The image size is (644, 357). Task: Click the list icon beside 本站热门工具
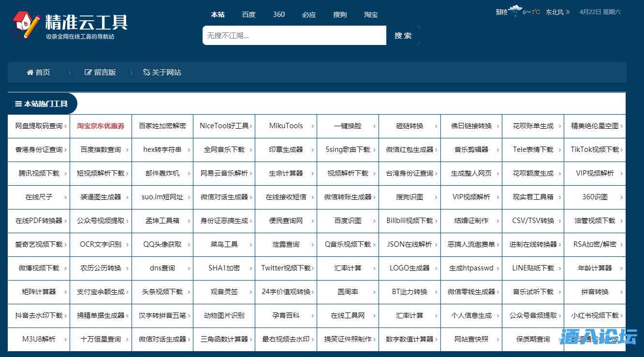(18, 104)
